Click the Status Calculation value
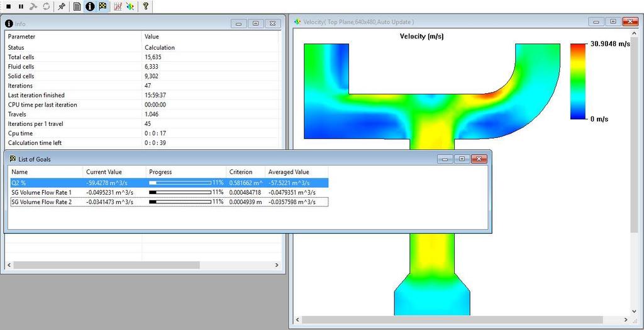This screenshot has width=644, height=330. pyautogui.click(x=160, y=48)
